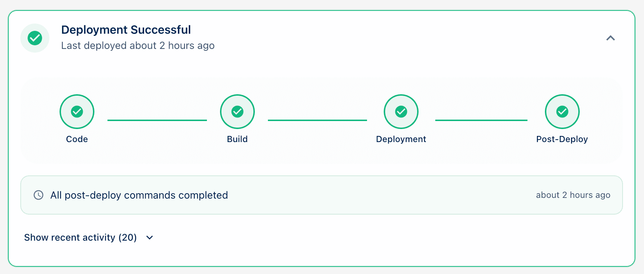Select the Build step checkmark circle

coord(237,112)
